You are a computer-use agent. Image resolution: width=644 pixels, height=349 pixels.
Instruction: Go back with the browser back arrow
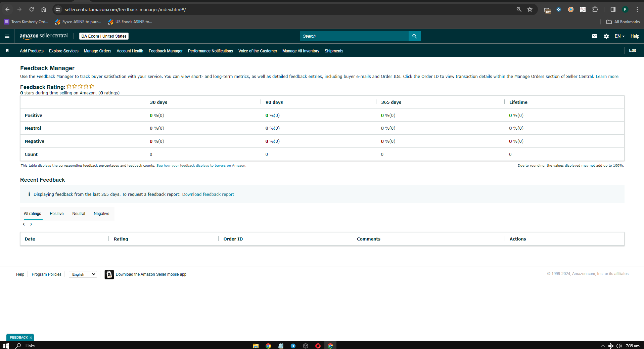7,9
